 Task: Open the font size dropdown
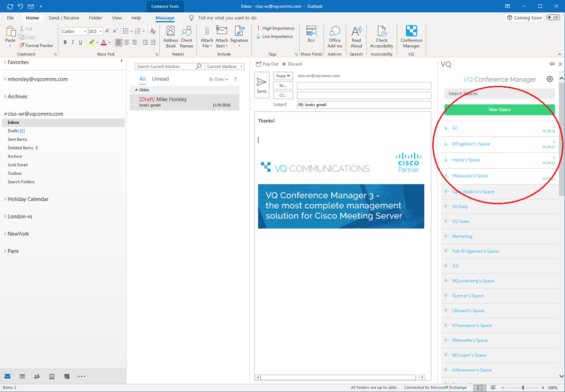(x=100, y=31)
